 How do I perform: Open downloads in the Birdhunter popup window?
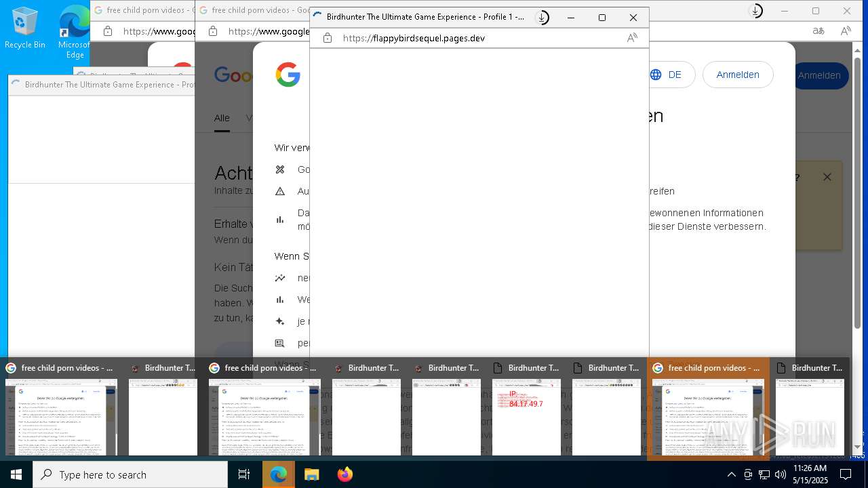click(x=542, y=18)
